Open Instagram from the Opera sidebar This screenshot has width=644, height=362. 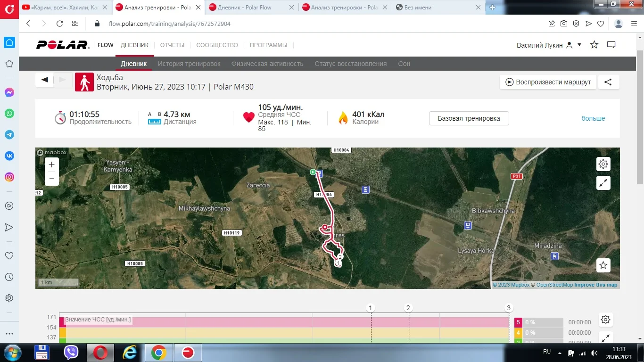9,177
